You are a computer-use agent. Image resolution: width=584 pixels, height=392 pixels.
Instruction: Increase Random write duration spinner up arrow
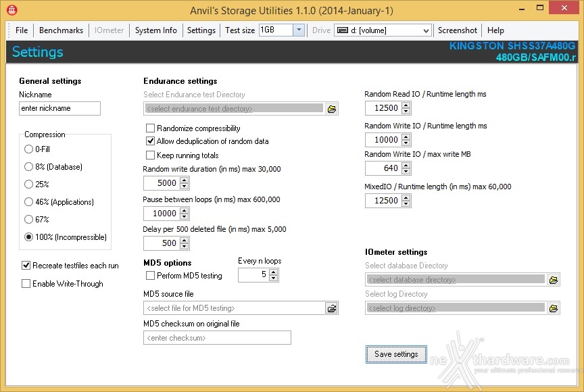coord(185,180)
